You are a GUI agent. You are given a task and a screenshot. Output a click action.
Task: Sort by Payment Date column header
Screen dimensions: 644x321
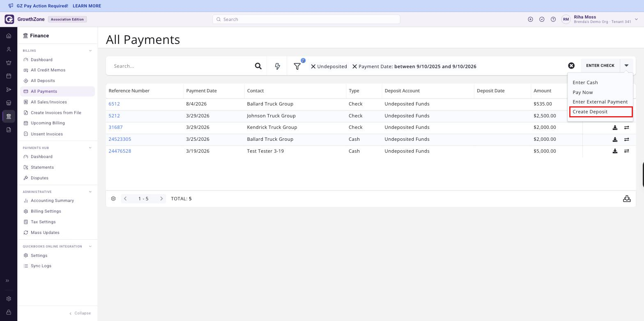point(201,91)
